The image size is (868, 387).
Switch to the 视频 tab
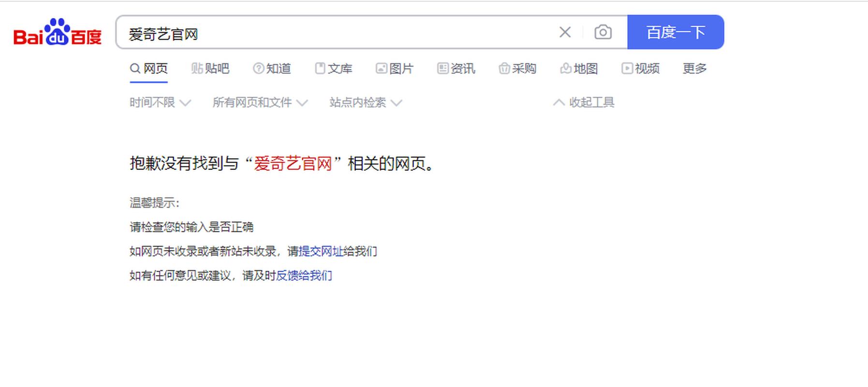pyautogui.click(x=640, y=69)
